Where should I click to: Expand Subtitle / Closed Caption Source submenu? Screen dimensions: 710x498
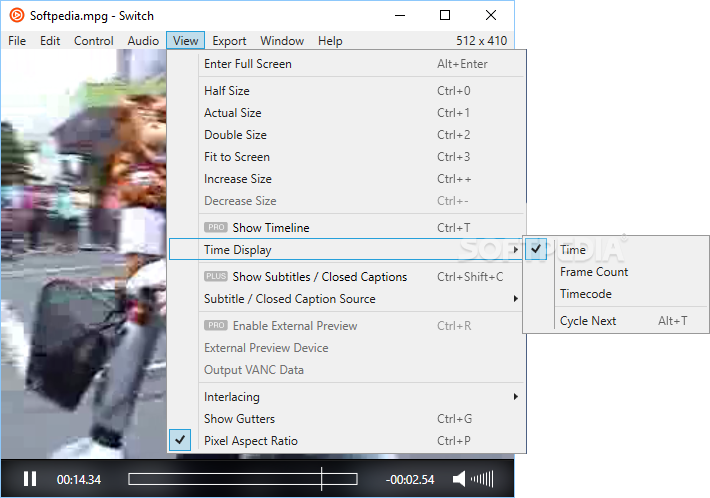pos(516,299)
